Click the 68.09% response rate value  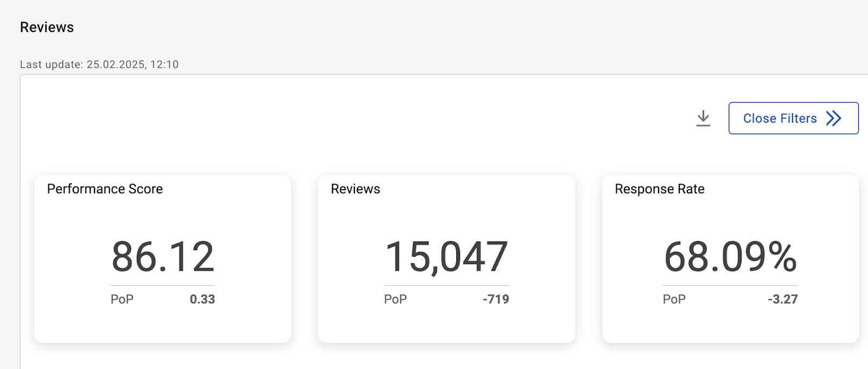tap(730, 257)
